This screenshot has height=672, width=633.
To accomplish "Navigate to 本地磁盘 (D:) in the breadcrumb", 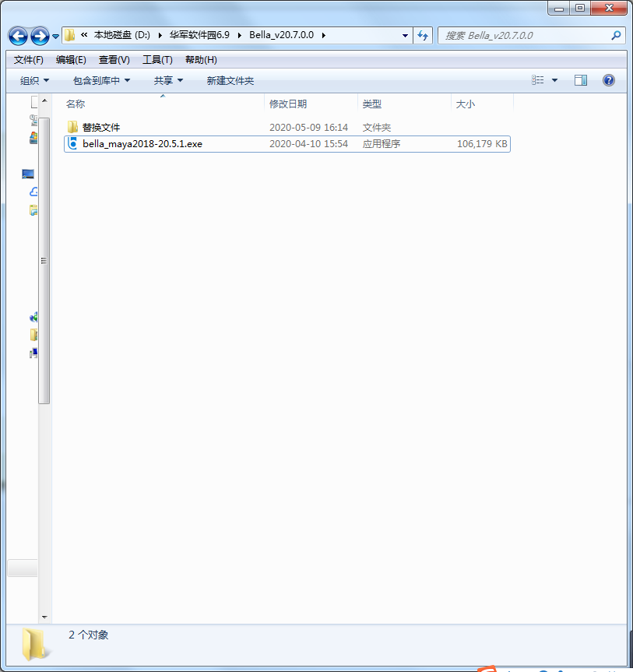I will point(122,35).
